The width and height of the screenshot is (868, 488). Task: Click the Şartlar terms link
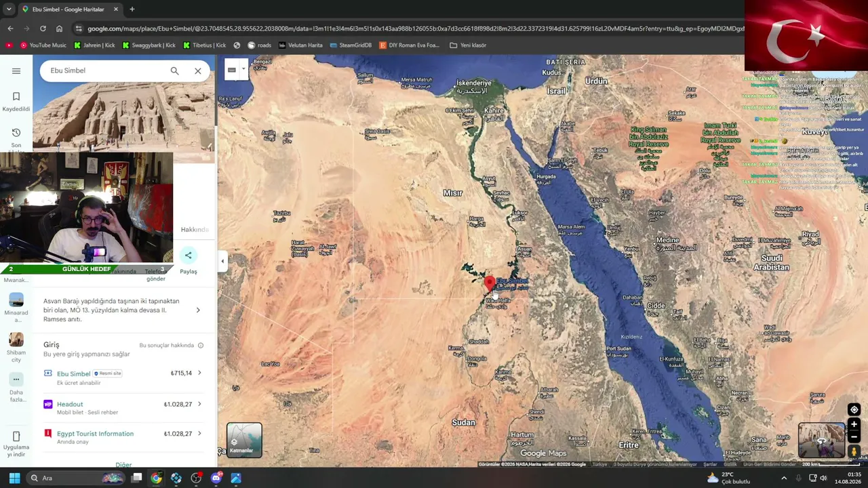[710, 464]
